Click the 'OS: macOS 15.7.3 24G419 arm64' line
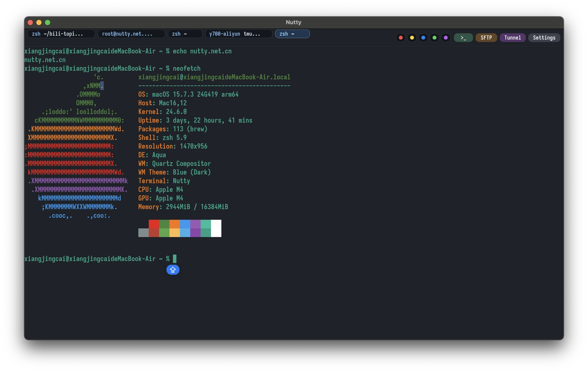Image resolution: width=588 pixels, height=372 pixels. coord(188,94)
